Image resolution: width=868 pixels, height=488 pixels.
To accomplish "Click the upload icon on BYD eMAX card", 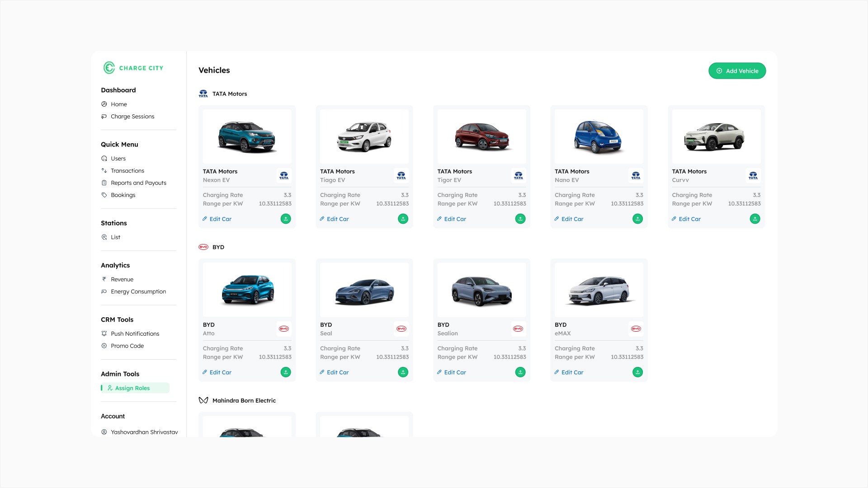I will (x=637, y=372).
